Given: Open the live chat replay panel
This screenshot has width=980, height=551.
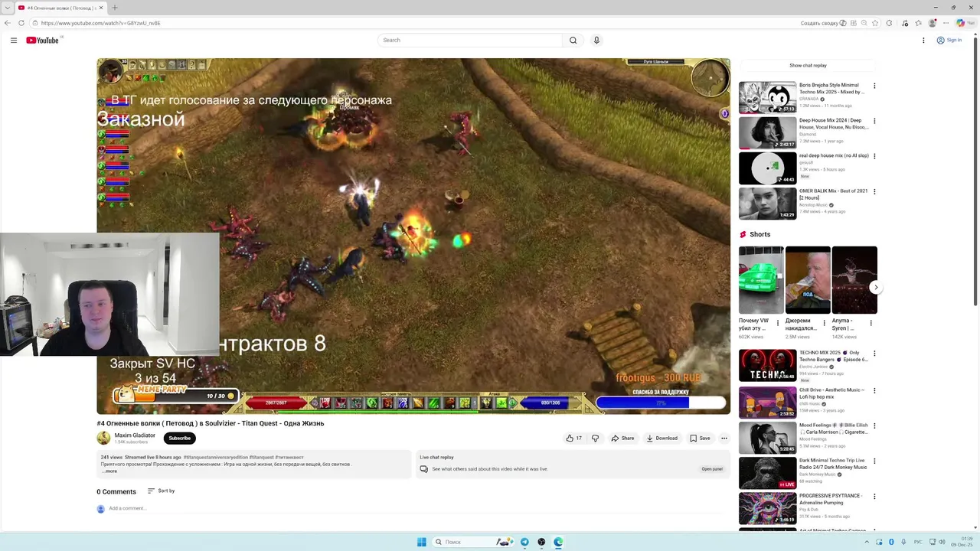Looking at the screenshot, I should click(x=712, y=468).
